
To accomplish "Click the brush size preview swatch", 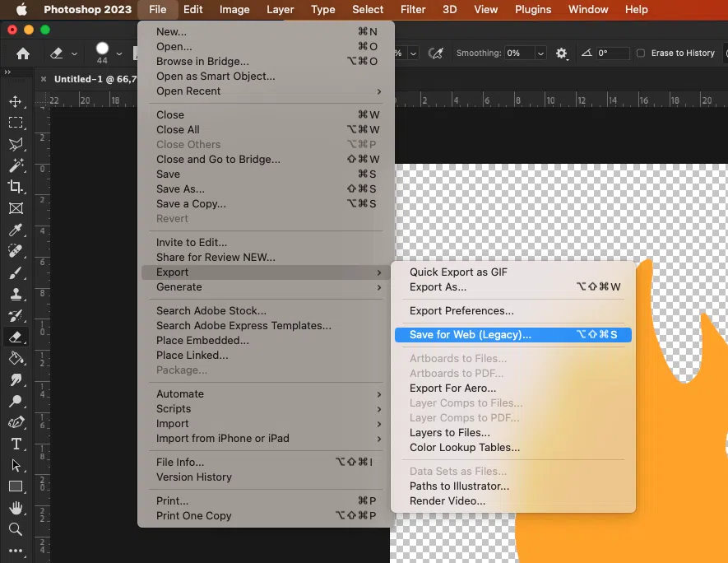I will pos(102,49).
